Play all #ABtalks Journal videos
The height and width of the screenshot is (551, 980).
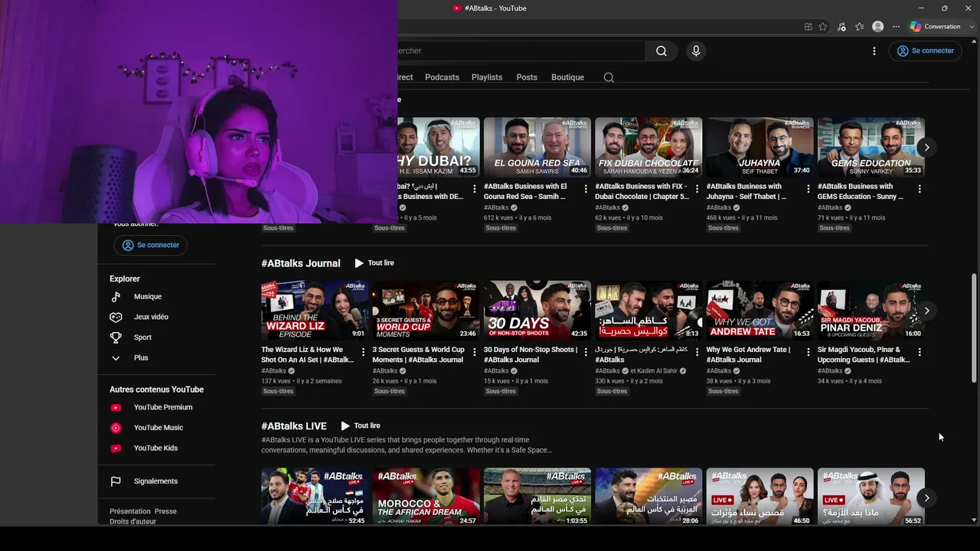pos(374,263)
